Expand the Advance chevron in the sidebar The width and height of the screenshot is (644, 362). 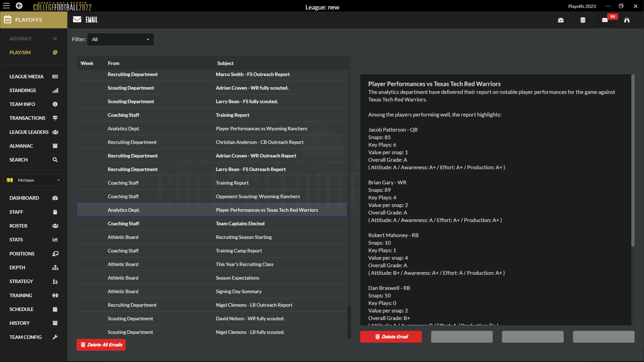tap(55, 39)
